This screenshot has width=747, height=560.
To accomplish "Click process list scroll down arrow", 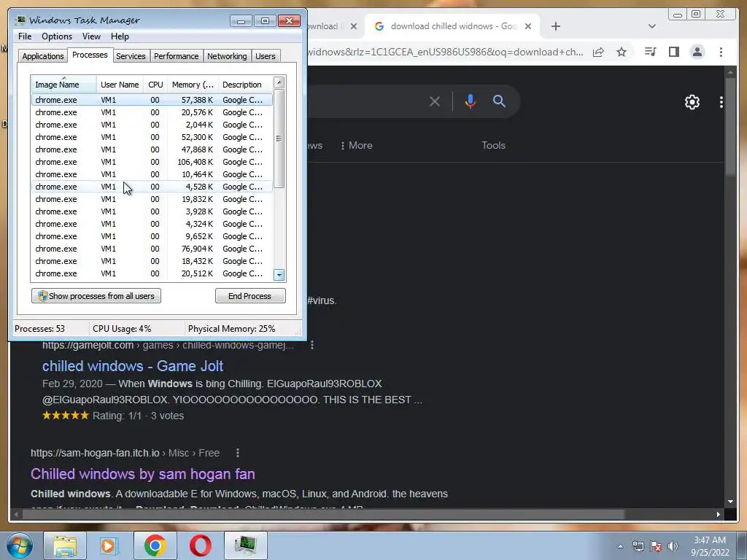I will 279,275.
